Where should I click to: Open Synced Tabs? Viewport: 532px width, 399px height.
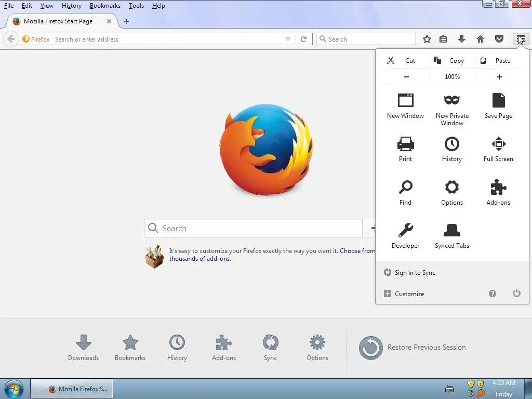(x=452, y=236)
